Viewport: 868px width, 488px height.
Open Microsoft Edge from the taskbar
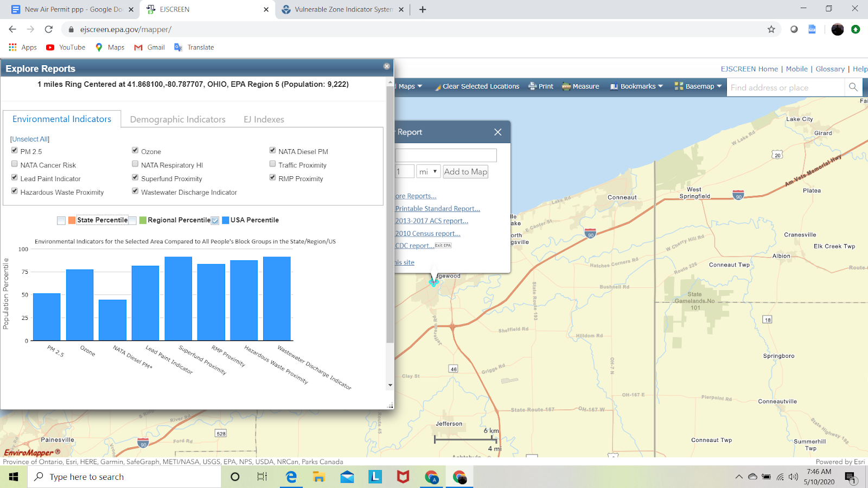pos(291,477)
